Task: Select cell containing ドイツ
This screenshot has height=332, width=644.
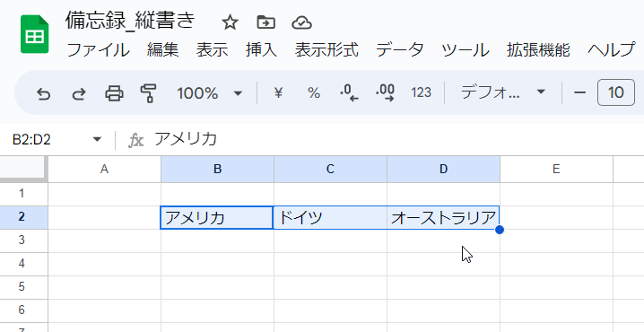Action: [x=330, y=217]
